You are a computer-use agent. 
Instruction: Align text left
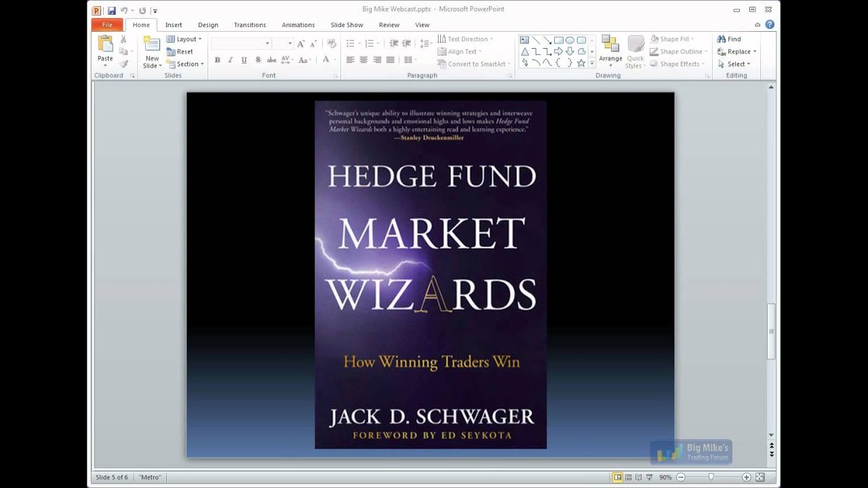(350, 60)
